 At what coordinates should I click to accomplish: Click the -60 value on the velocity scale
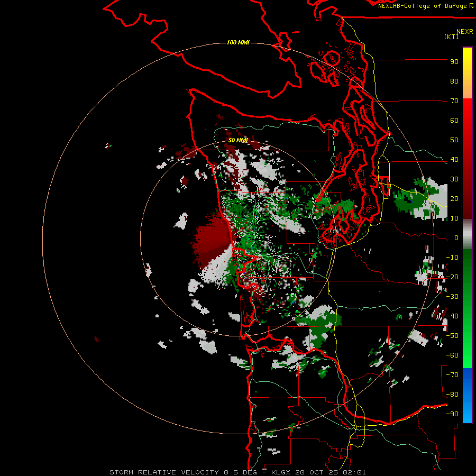pos(452,355)
